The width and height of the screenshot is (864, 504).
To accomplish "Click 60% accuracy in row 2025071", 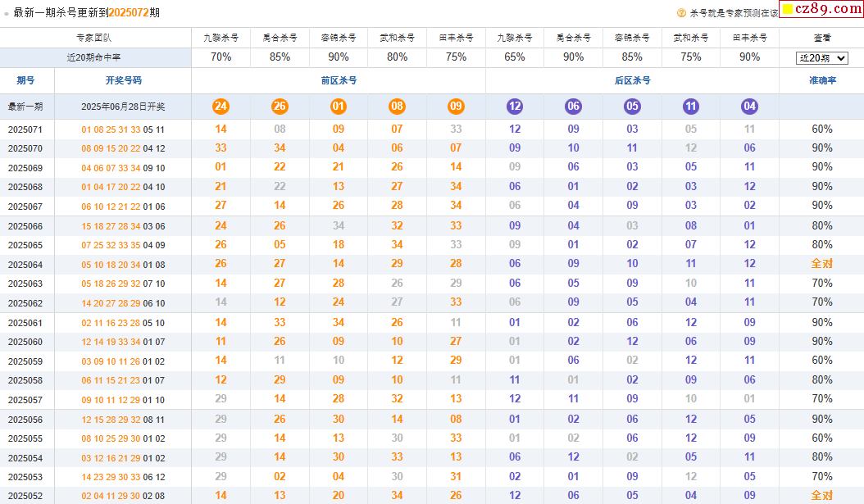I will (821, 129).
